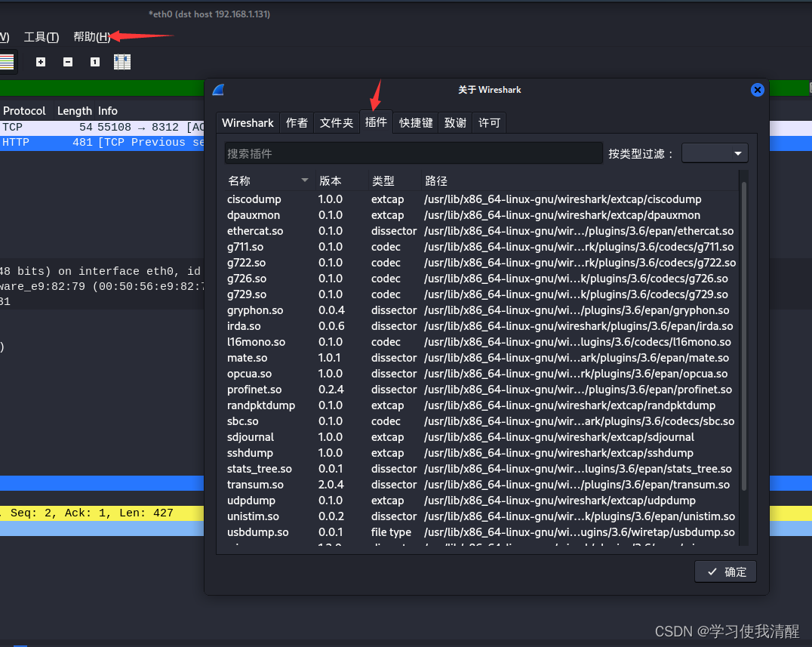Select the mate.so plugin row
The height and width of the screenshot is (647, 812).
click(x=481, y=358)
